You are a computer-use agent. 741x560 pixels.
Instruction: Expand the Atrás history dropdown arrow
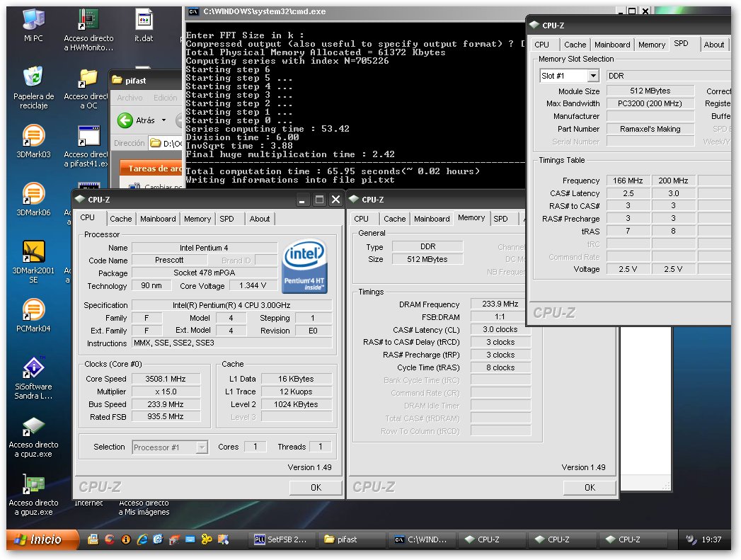pyautogui.click(x=163, y=120)
